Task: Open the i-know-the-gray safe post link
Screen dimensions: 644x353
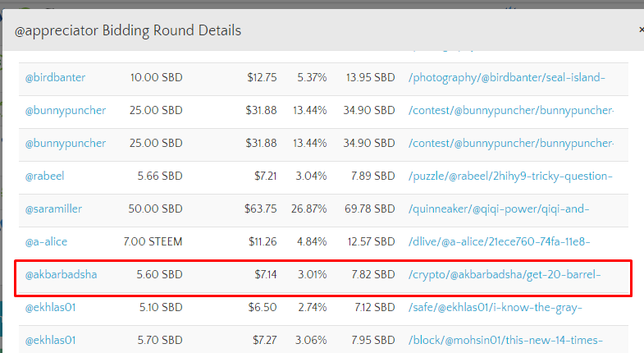Action: click(495, 307)
